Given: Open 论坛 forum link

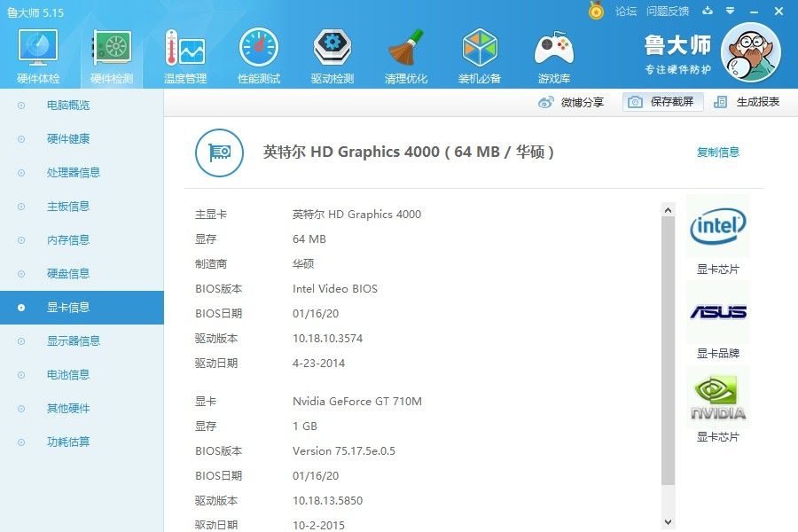Looking at the screenshot, I should 625,12.
